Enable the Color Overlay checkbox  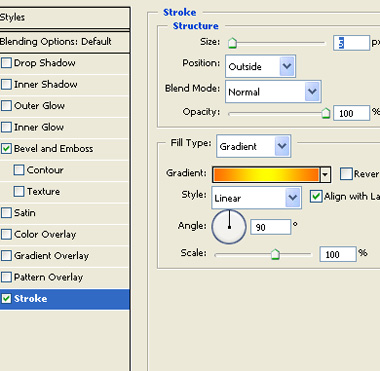(6, 234)
